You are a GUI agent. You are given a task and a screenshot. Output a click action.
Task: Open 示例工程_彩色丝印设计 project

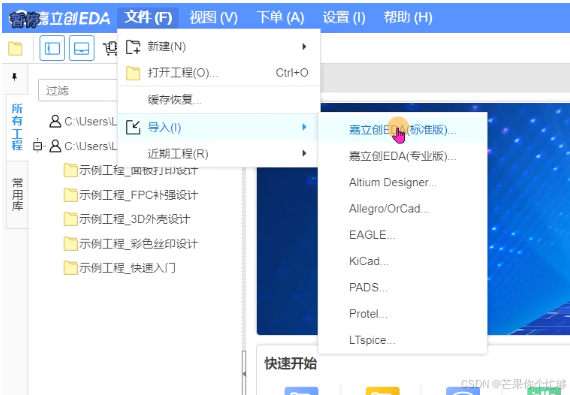pyautogui.click(x=139, y=243)
